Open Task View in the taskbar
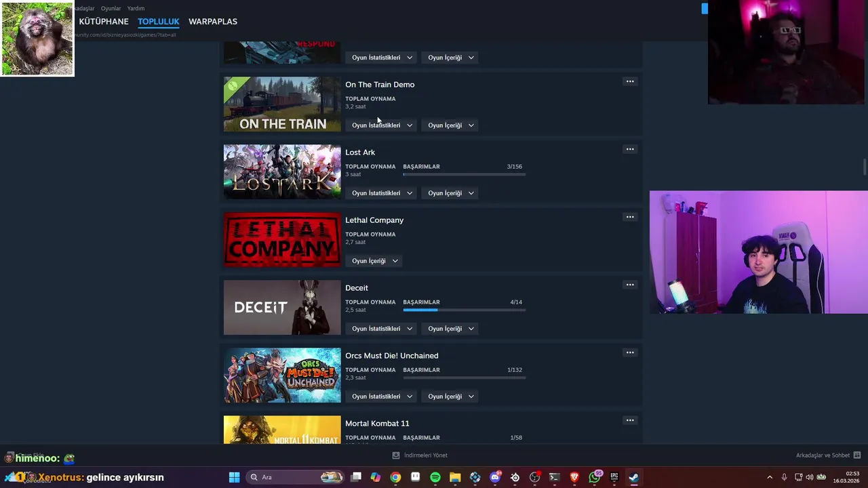This screenshot has width=868, height=488. (x=356, y=477)
